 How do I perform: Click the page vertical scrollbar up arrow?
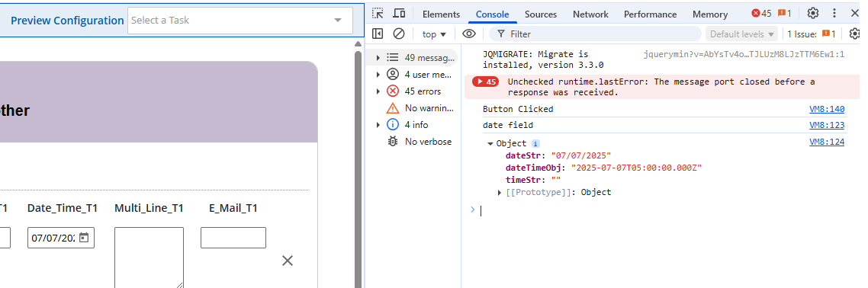coord(358,44)
